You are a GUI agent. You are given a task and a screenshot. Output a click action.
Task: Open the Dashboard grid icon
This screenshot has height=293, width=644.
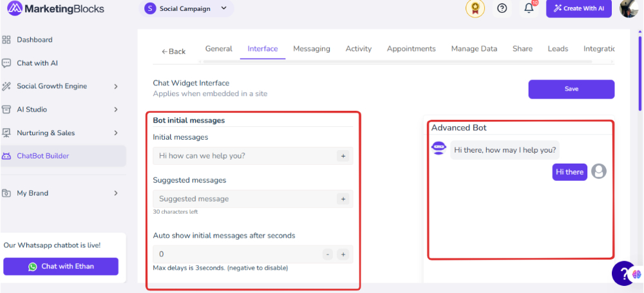6,40
